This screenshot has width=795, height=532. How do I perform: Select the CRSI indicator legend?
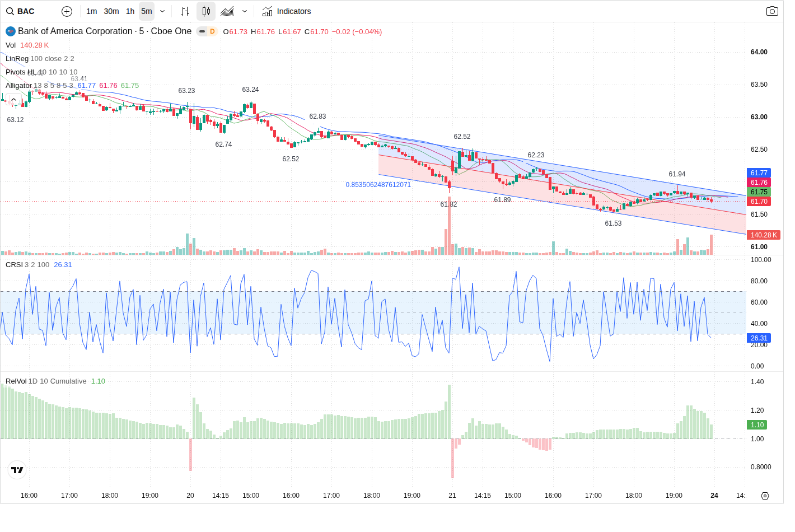tap(14, 265)
